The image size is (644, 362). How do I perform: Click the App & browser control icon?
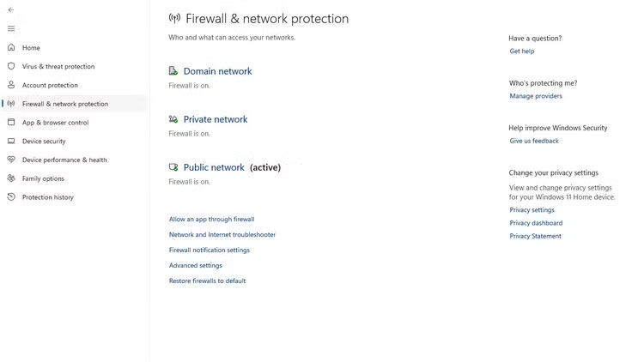coord(11,123)
